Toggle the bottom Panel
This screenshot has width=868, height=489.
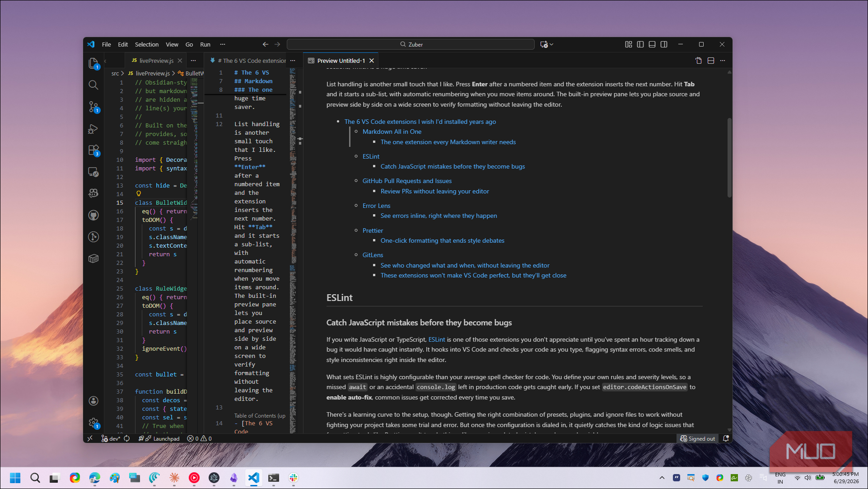click(x=652, y=44)
